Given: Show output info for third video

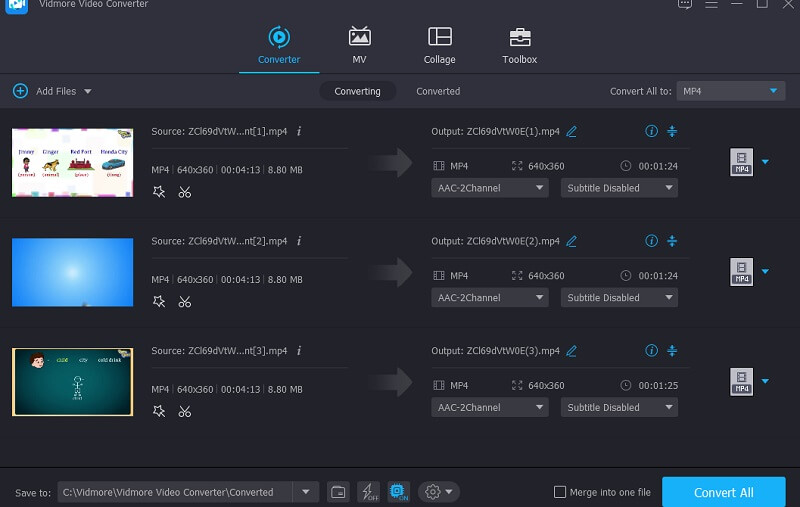Looking at the screenshot, I should click(x=652, y=351).
